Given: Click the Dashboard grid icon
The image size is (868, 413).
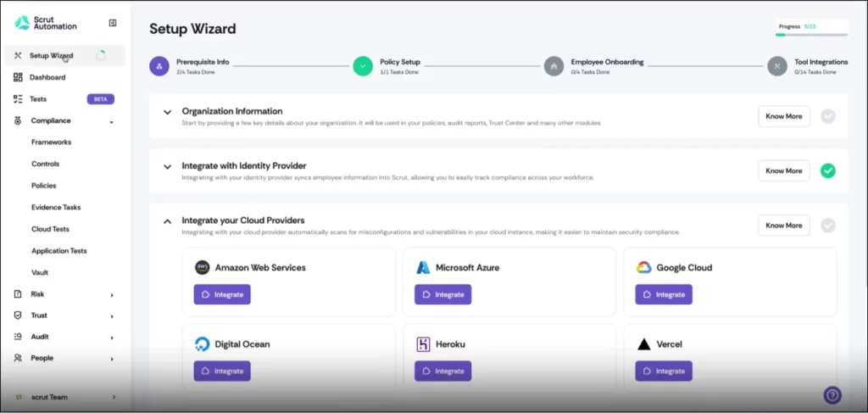Looking at the screenshot, I should [18, 77].
